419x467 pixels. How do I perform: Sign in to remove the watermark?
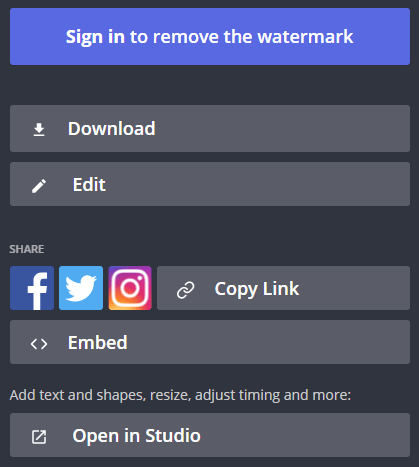click(210, 36)
